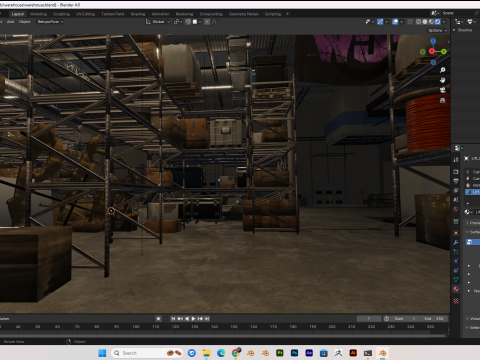Screen dimensions: 480x360
Task: Switch to the Compositing workspace tab
Action: coord(211,14)
